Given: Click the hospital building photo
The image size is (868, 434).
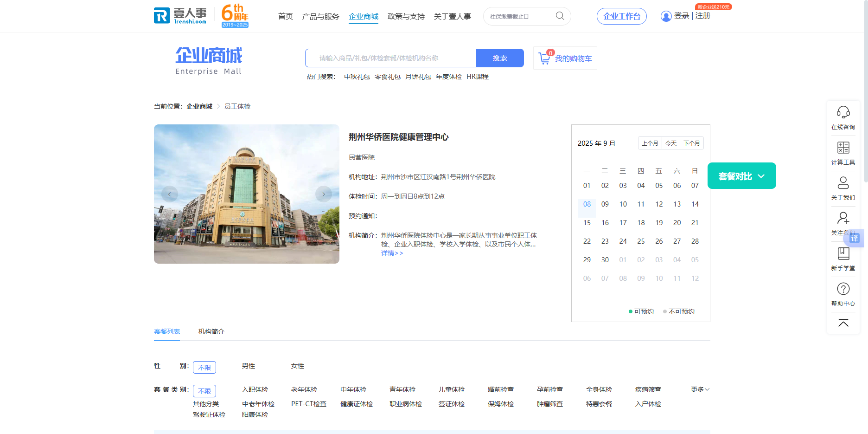Looking at the screenshot, I should pos(247,194).
